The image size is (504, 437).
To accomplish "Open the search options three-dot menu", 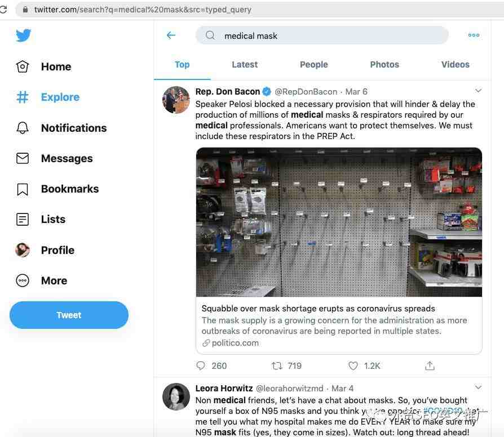I will coord(474,35).
